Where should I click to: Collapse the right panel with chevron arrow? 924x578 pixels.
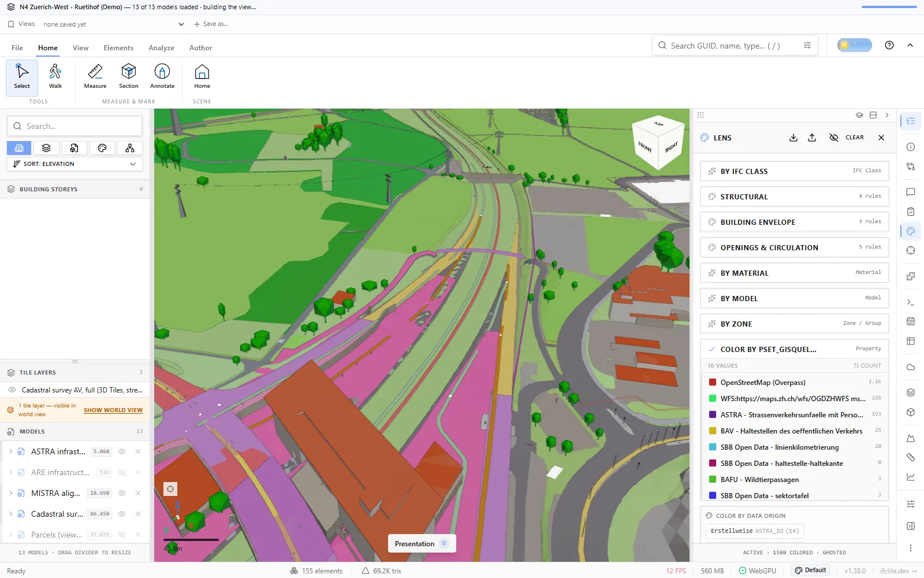pos(887,115)
